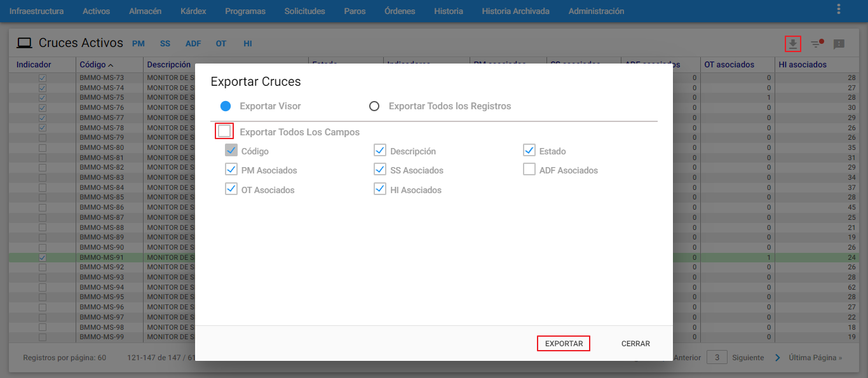Toggle indicator checkbox for BMMO-MS-91
This screenshot has width=868, height=378.
point(43,258)
